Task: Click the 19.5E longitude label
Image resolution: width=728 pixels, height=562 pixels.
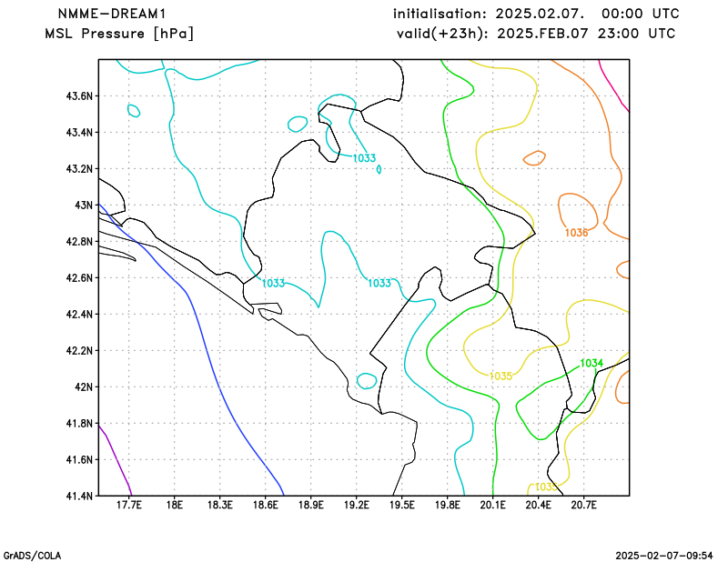Action: click(x=402, y=506)
